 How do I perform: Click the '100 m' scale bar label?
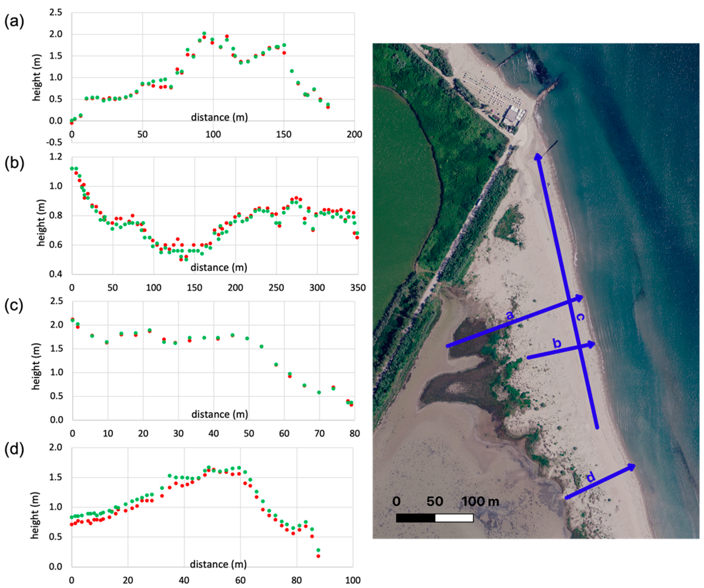pyautogui.click(x=480, y=501)
